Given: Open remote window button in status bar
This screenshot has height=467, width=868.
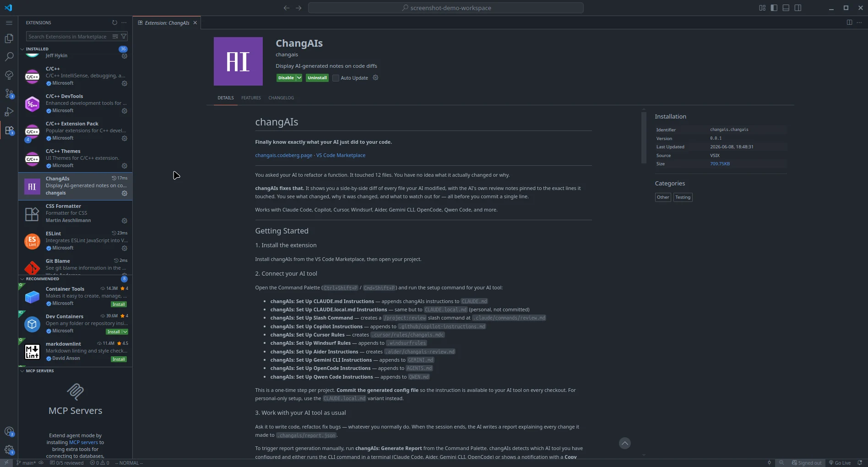Looking at the screenshot, I should tap(6, 463).
